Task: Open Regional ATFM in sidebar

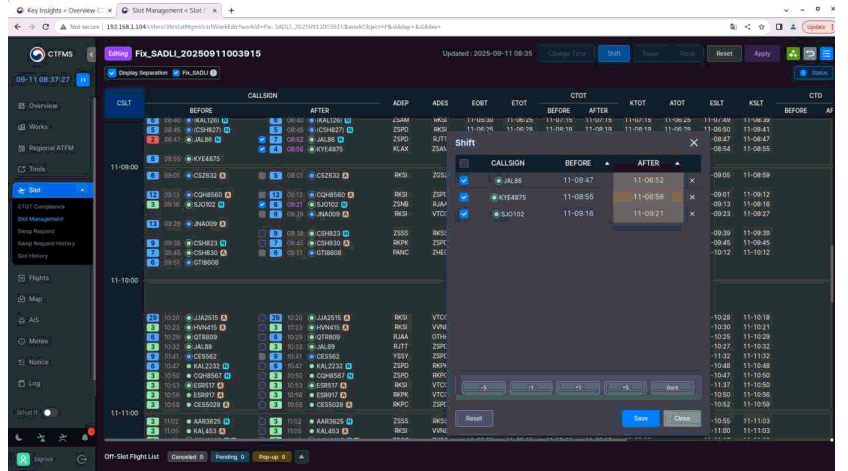Action: [x=51, y=148]
